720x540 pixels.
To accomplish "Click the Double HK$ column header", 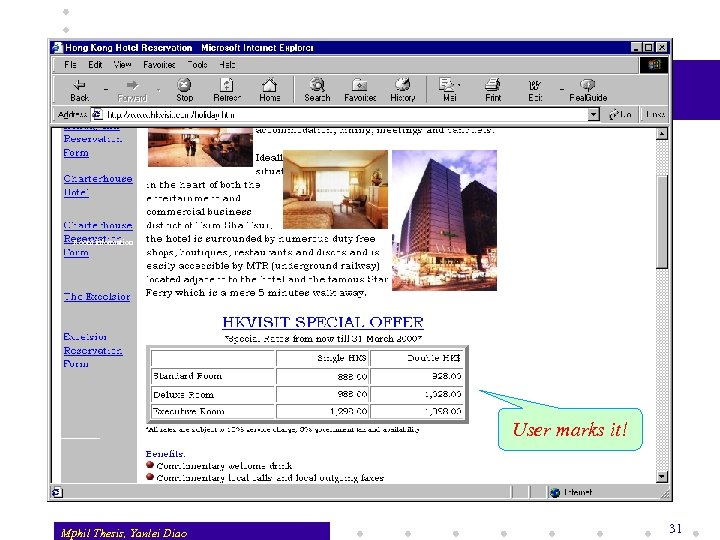I will (434, 358).
